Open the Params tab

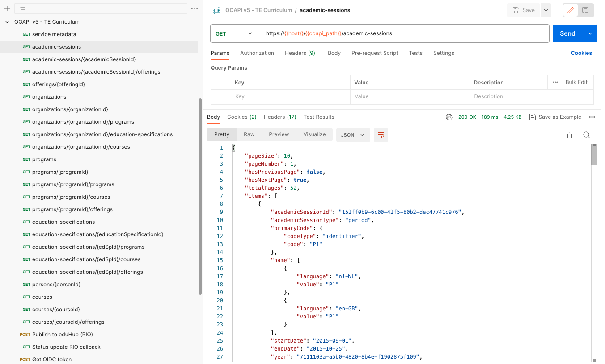pos(220,53)
